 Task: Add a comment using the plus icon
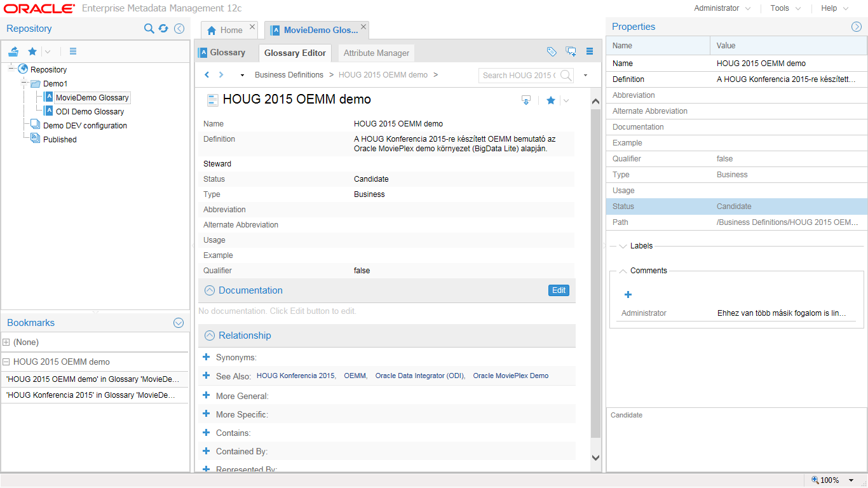click(628, 294)
